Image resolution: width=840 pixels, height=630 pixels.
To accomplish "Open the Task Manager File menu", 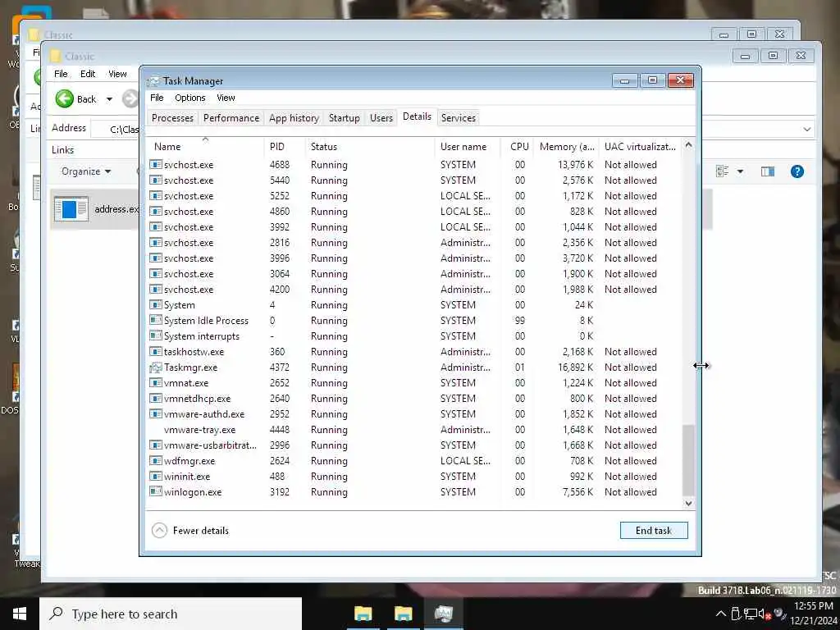I will click(x=157, y=98).
